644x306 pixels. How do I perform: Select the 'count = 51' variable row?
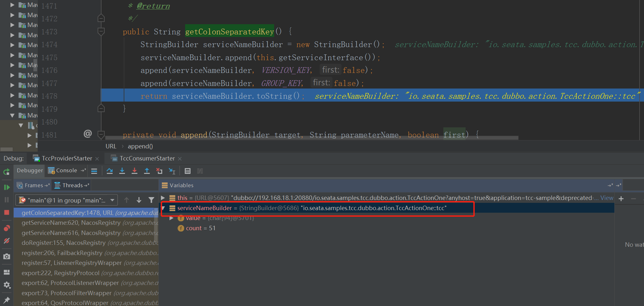coord(387,228)
